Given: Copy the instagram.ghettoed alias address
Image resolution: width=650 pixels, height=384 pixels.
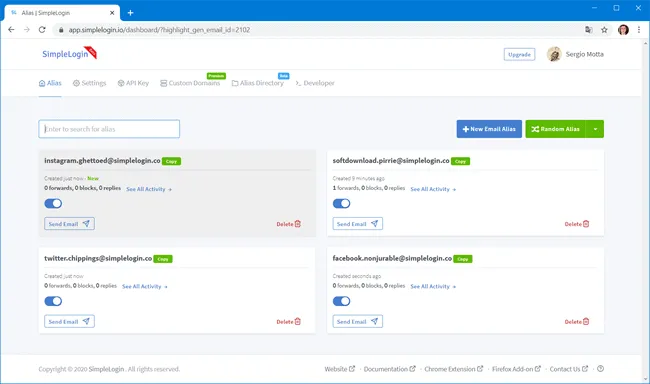Looking at the screenshot, I should point(171,161).
